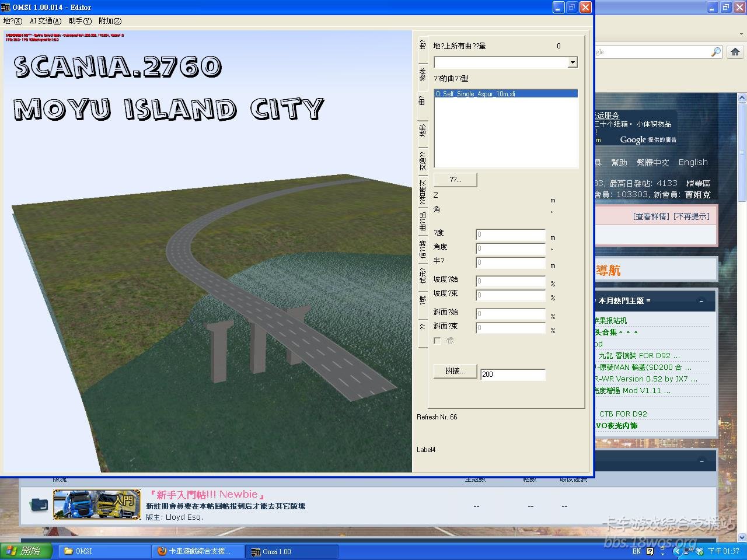
Task: Click the 查看詳情 link
Action: point(652,216)
